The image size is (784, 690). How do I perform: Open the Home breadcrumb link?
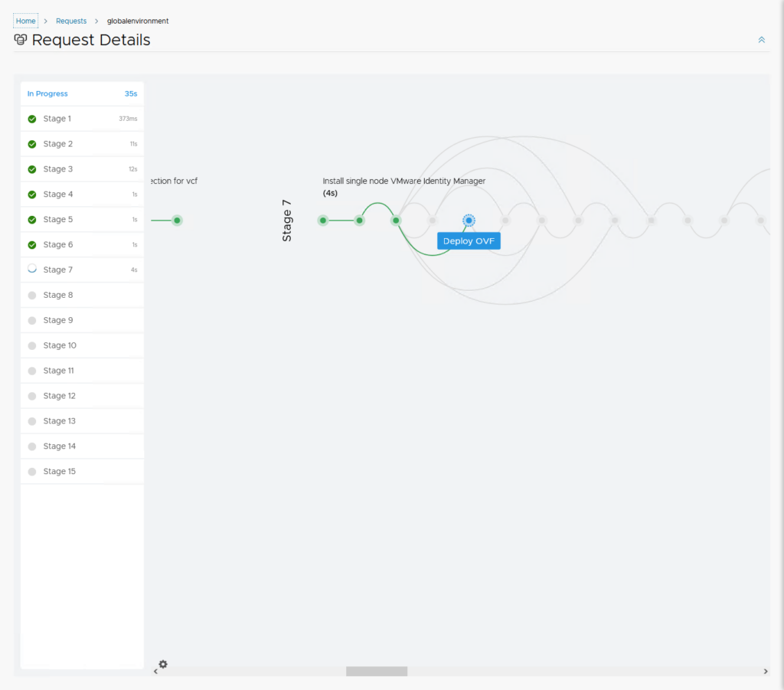point(25,21)
